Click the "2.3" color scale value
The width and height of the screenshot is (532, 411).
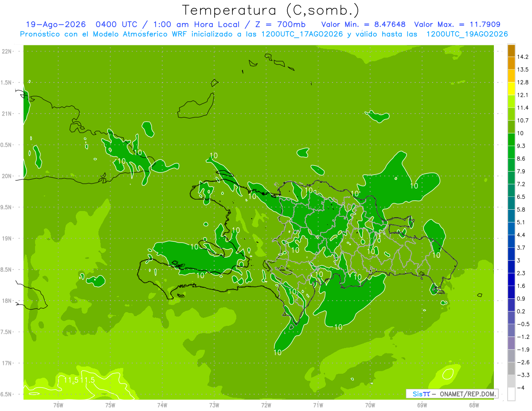pos(521,273)
